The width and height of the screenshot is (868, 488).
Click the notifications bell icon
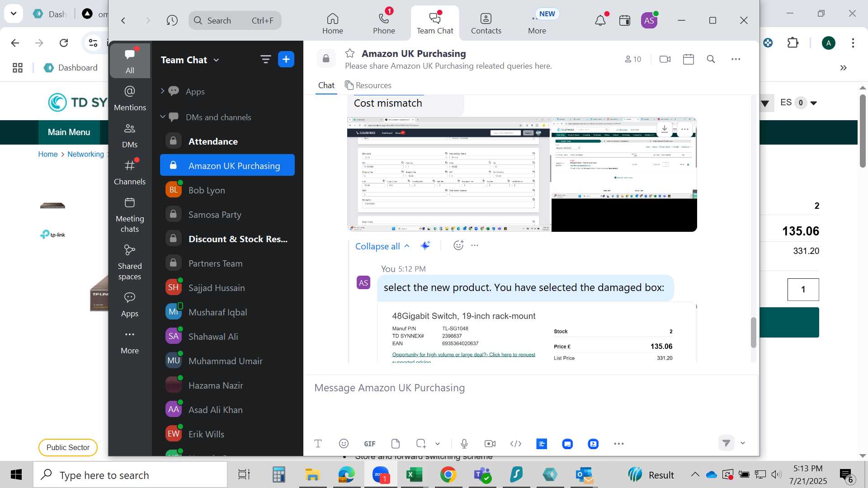[x=600, y=20]
